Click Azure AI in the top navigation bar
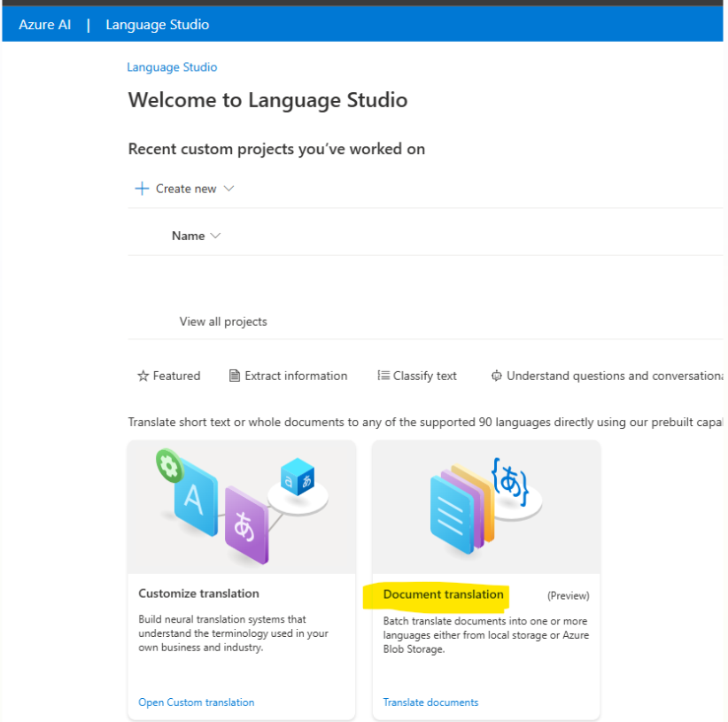This screenshot has height=722, width=728. (x=44, y=24)
